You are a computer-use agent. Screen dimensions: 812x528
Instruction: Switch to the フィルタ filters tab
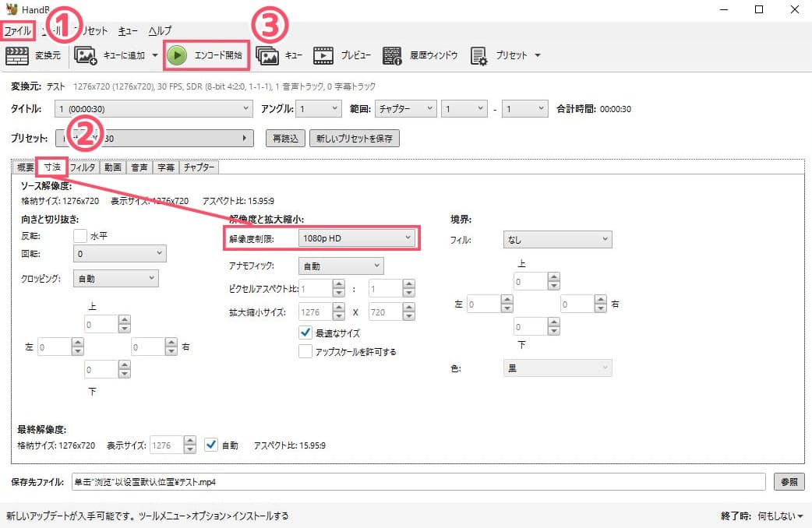83,167
